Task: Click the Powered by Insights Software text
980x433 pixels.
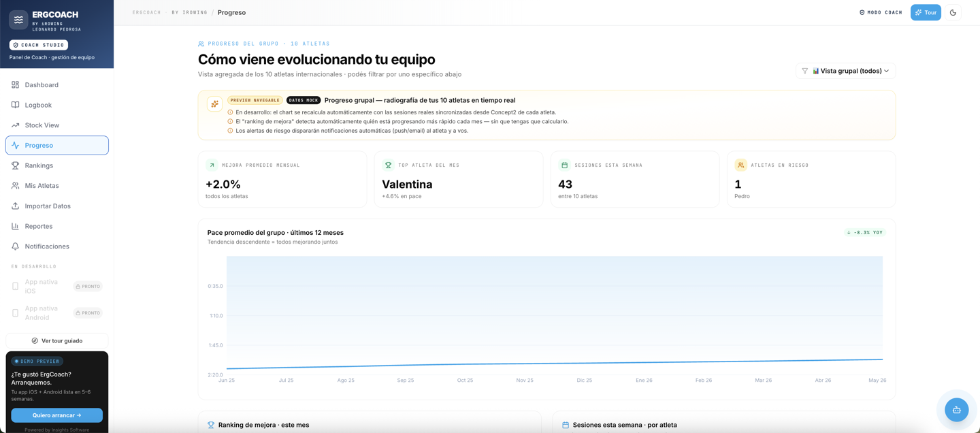Action: point(57,430)
